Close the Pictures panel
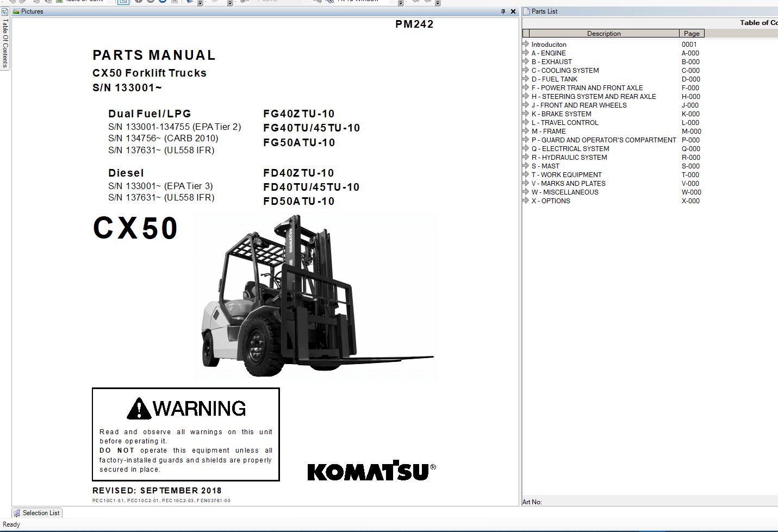The image size is (778, 532). pyautogui.click(x=513, y=11)
